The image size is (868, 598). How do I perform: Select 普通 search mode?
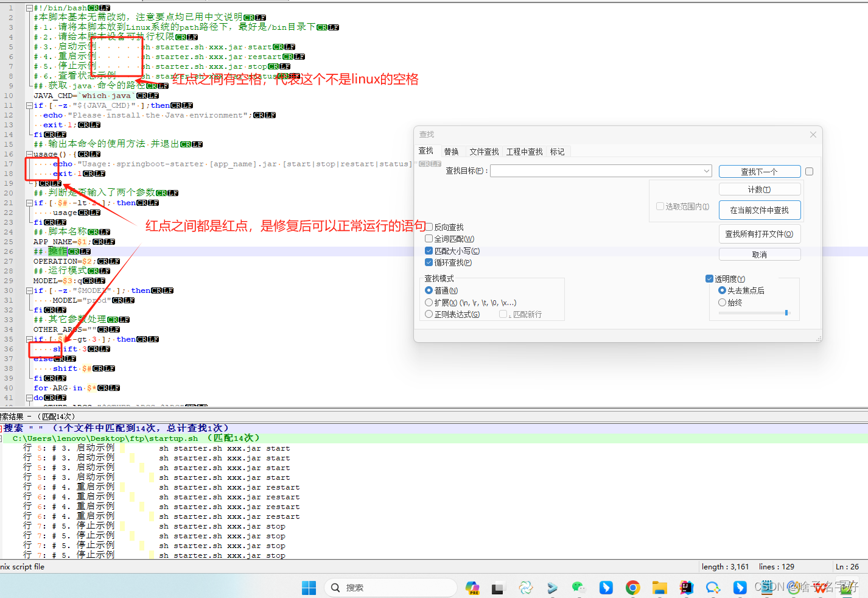click(429, 290)
